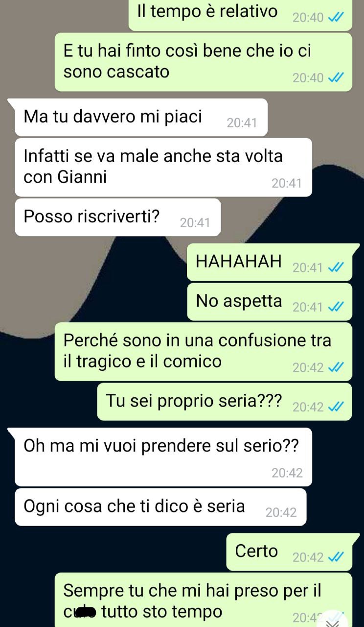The image size is (364, 627).
Task: Click the read ticks beside the 'Certo' message
Action: (336, 557)
